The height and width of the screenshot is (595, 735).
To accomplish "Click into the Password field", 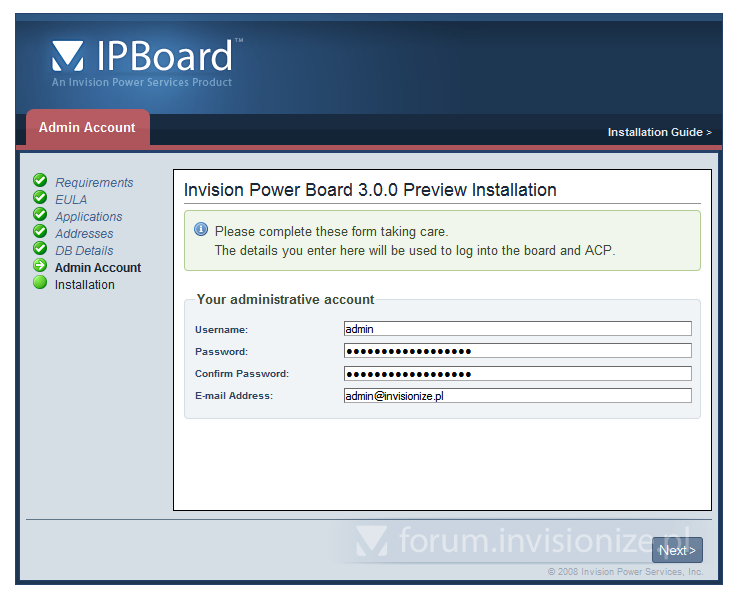I will click(517, 351).
